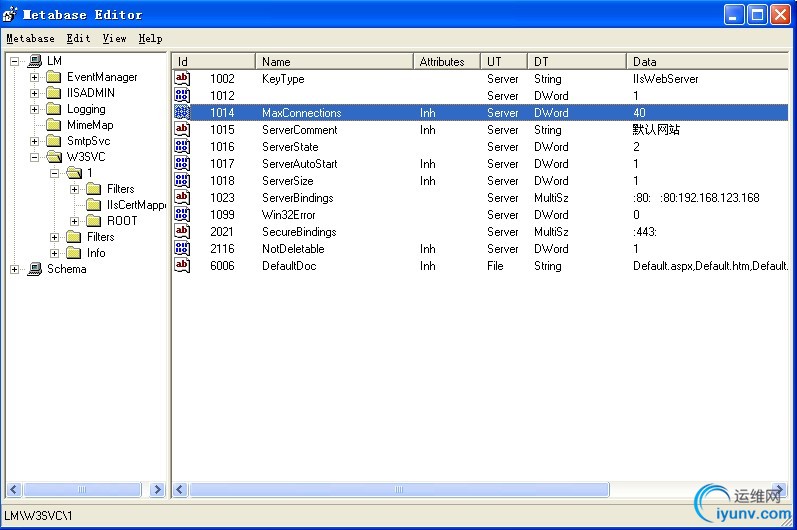Image resolution: width=797 pixels, height=530 pixels.
Task: Maximize the Metabase Editor window
Action: [757, 15]
